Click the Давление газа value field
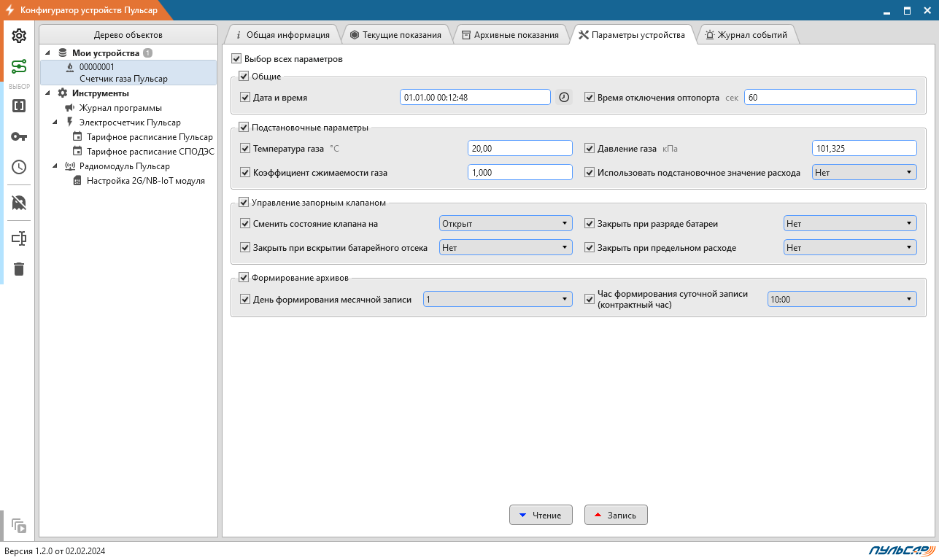 point(865,149)
